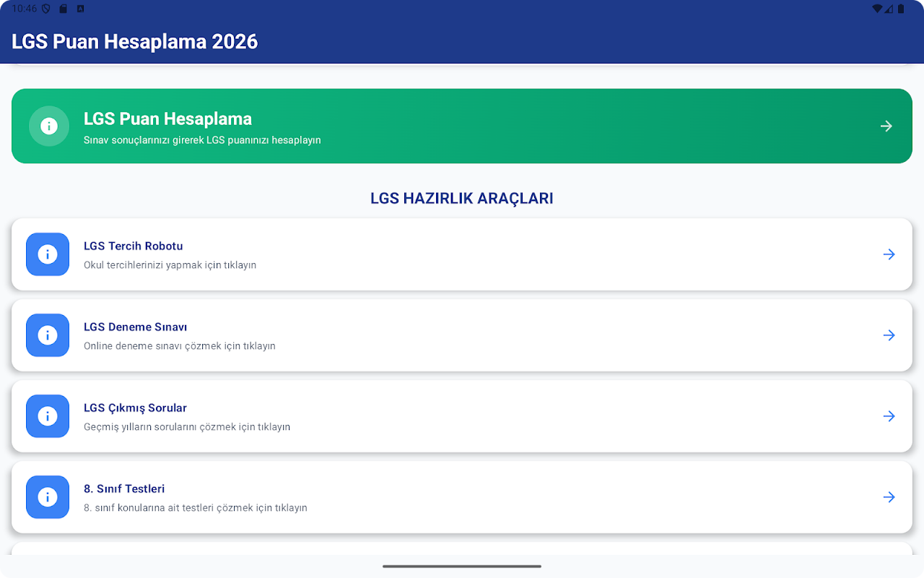
Task: Tap the SD card icon in the status bar
Action: [x=64, y=9]
